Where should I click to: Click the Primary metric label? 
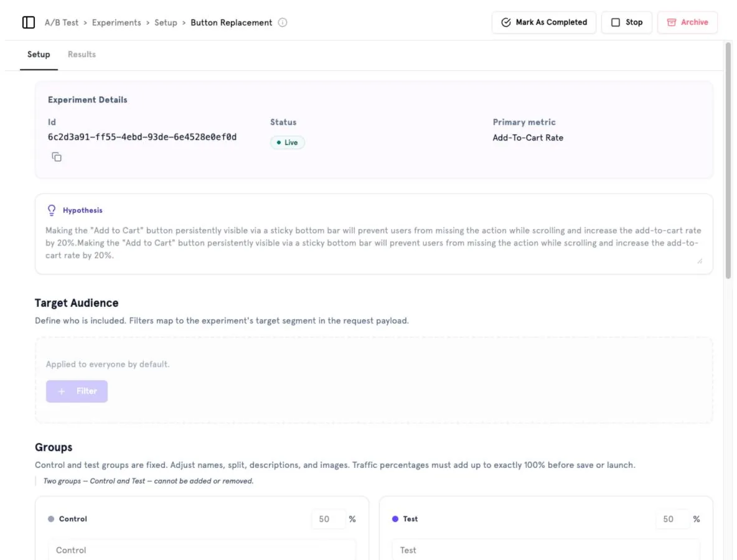click(x=524, y=122)
